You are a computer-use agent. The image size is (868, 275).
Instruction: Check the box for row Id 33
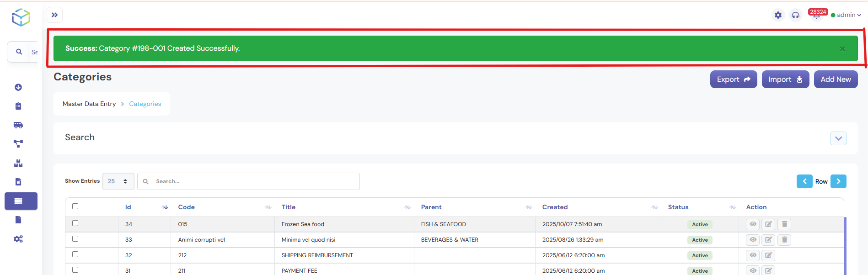click(75, 239)
